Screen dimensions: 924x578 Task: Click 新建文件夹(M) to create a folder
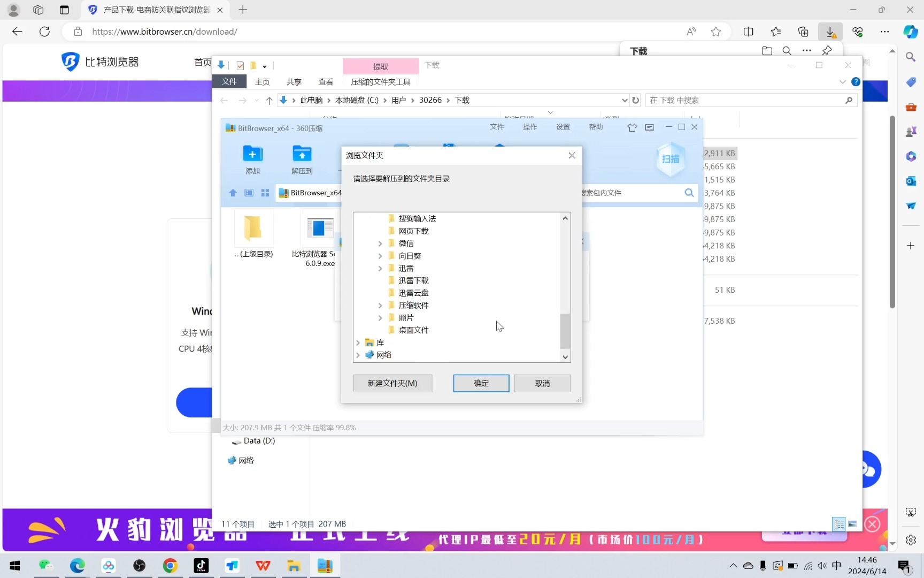(392, 383)
